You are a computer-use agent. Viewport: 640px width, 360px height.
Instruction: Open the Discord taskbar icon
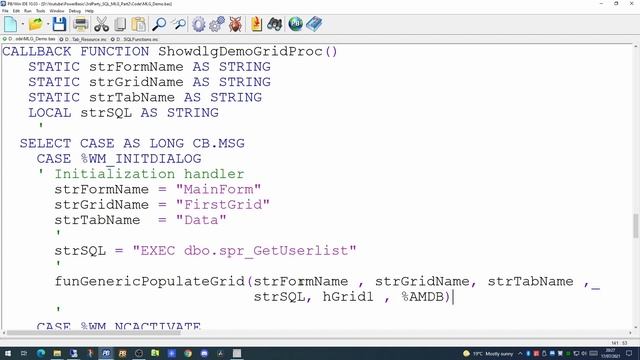pyautogui.click(x=204, y=353)
